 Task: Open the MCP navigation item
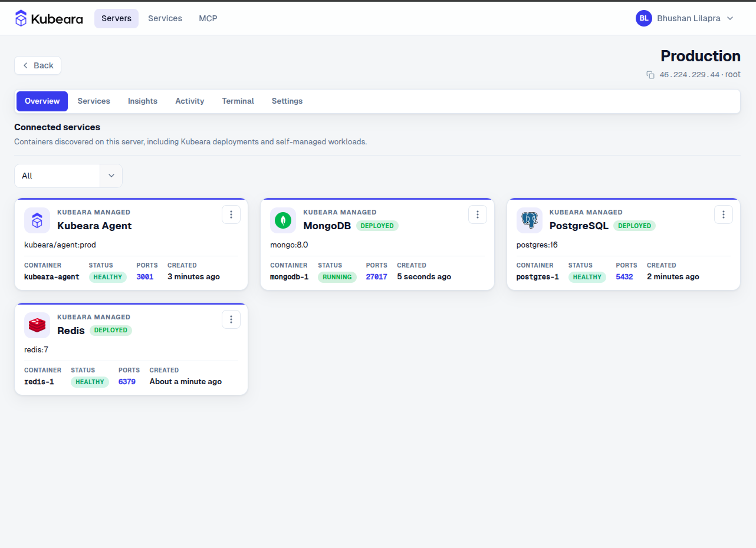(x=208, y=18)
